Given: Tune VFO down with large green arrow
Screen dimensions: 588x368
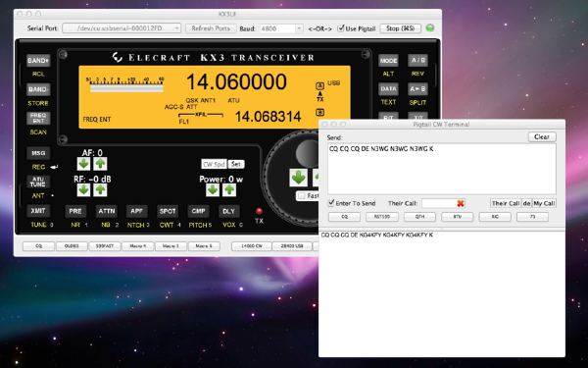Looking at the screenshot, I should (299, 178).
